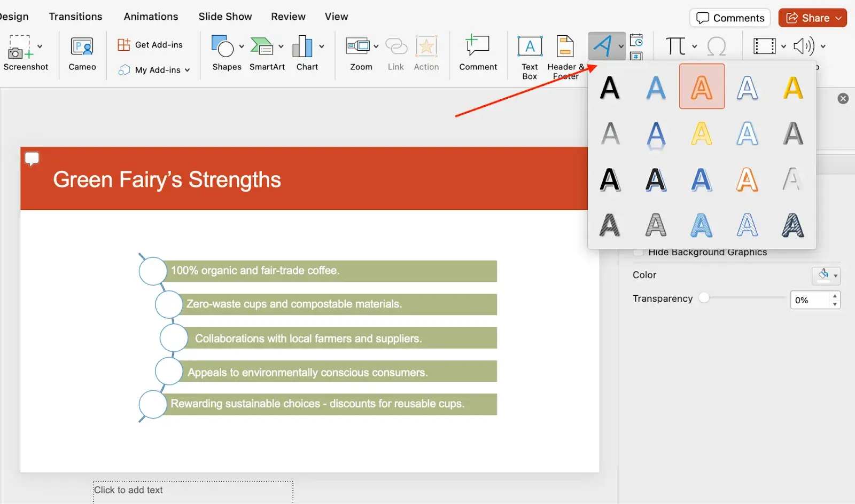Click the Equation pi symbol icon

click(x=675, y=46)
